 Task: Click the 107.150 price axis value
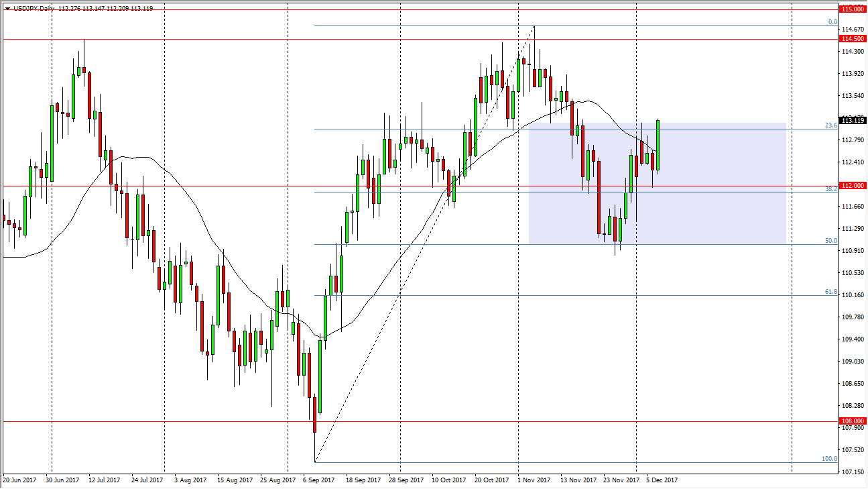pyautogui.click(x=852, y=472)
